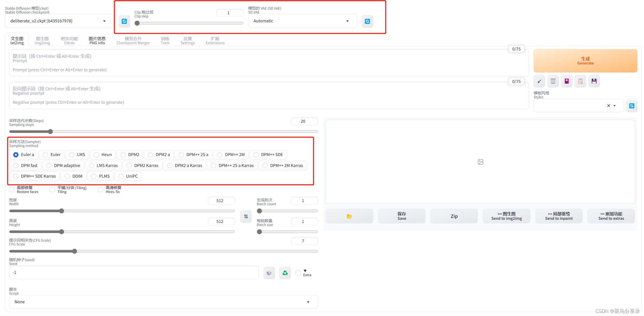Switch to the img2img tab
Viewport: 644px width, 316px height.
[42, 41]
